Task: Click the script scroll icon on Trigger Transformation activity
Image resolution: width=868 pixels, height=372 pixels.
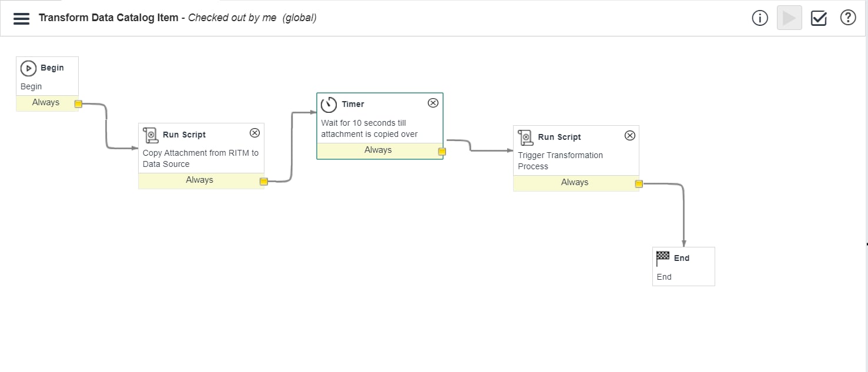Action: click(525, 136)
